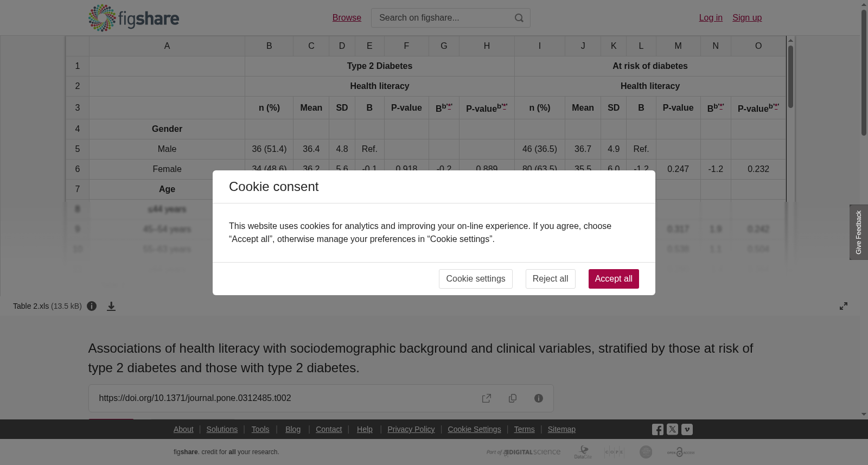Show DOI information icon
The image size is (868, 465).
[x=539, y=398]
